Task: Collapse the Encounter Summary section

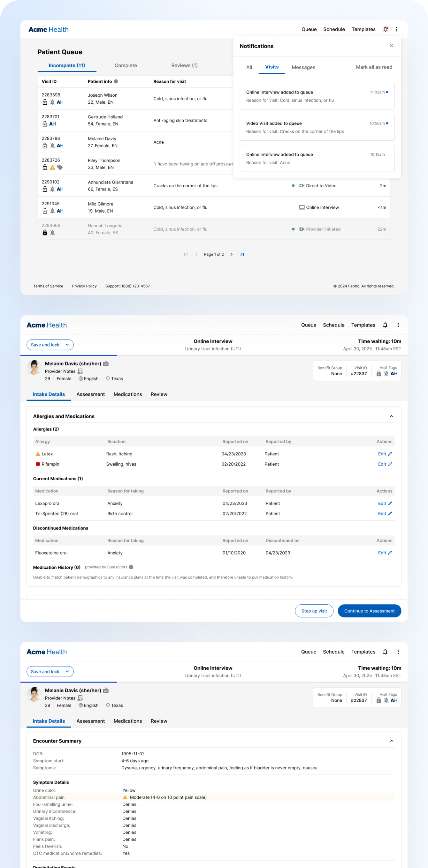Action: [392, 741]
